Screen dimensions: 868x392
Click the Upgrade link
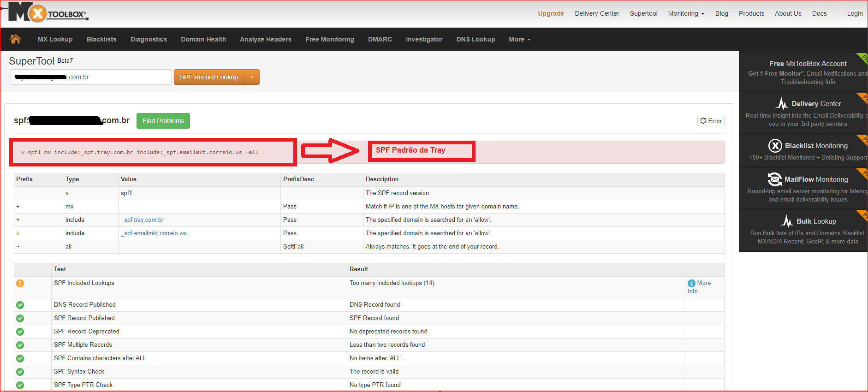(551, 13)
